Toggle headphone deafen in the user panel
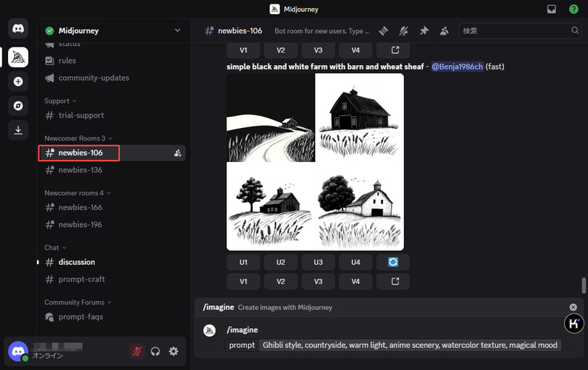This screenshot has height=370, width=588. click(155, 351)
